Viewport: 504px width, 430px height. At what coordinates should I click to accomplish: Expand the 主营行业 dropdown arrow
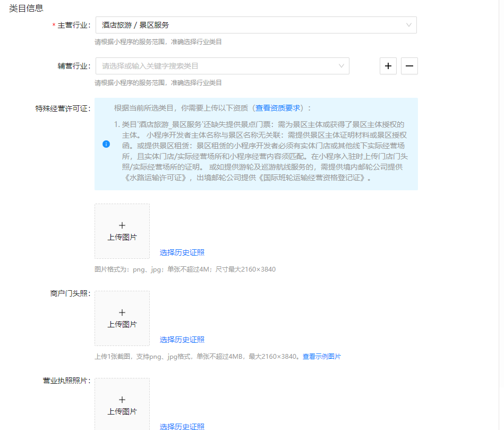pos(408,25)
